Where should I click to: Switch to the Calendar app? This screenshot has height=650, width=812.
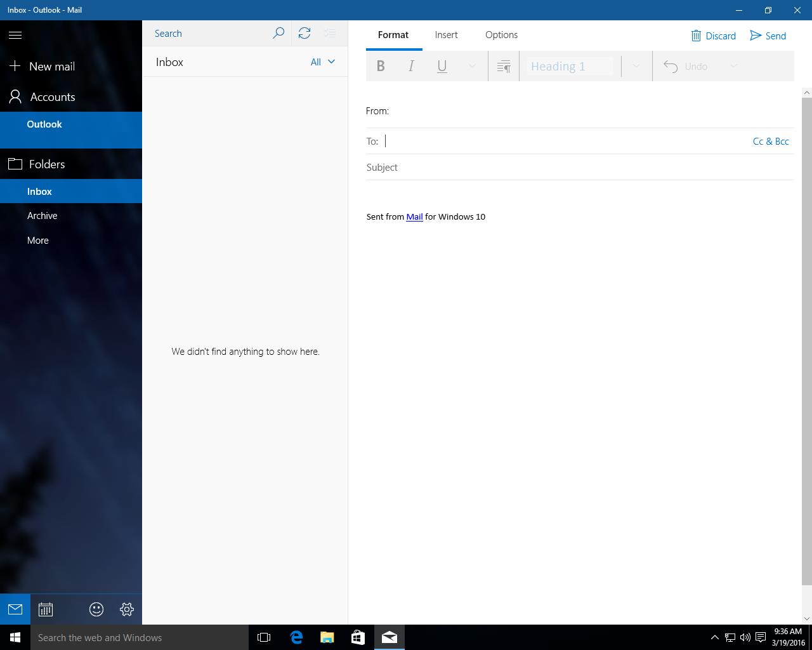click(x=46, y=609)
